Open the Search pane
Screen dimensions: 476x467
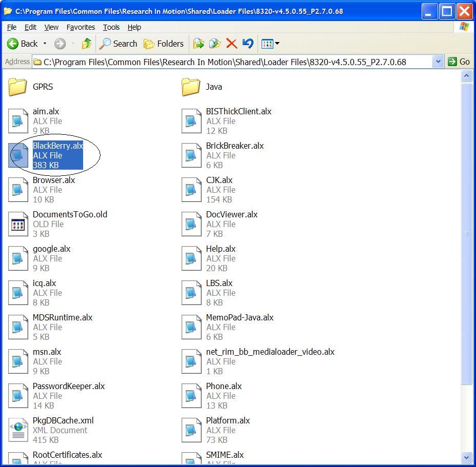(x=118, y=44)
